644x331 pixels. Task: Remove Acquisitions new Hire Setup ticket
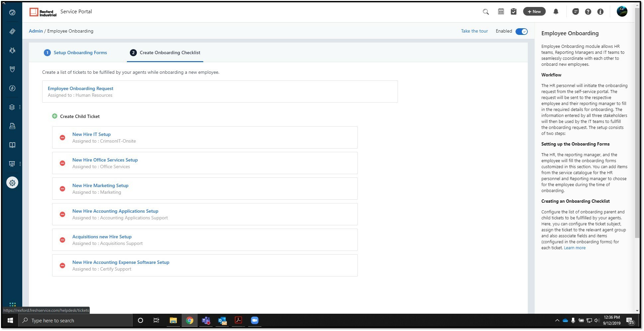62,240
